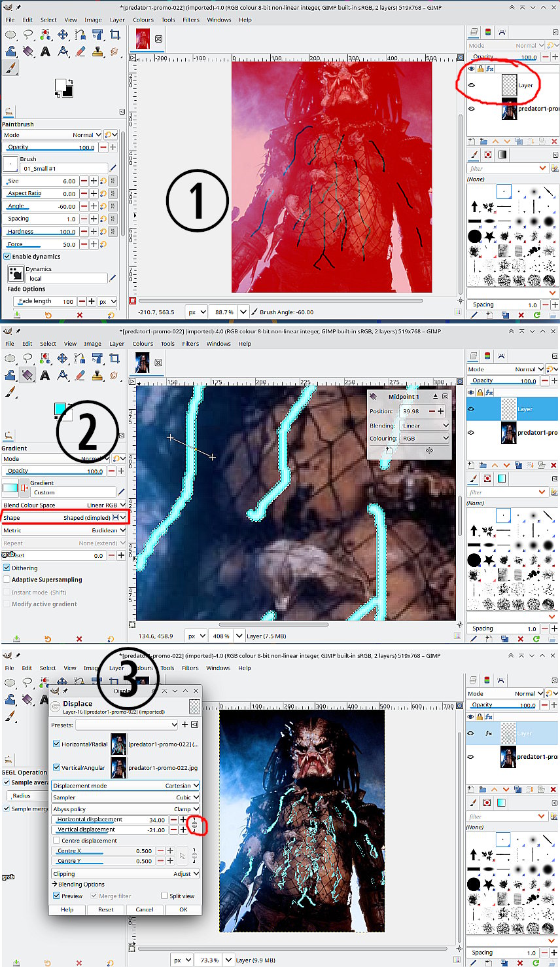560x967 pixels.
Task: Close the red image tab with X icon
Action: 158,39
